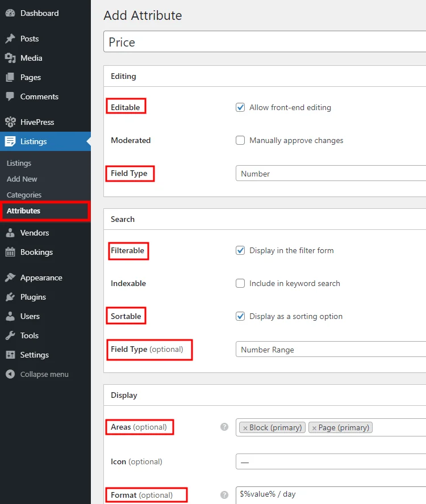Click the Add New submenu link
Screen dimensions: 426x504
pyautogui.click(x=22, y=179)
